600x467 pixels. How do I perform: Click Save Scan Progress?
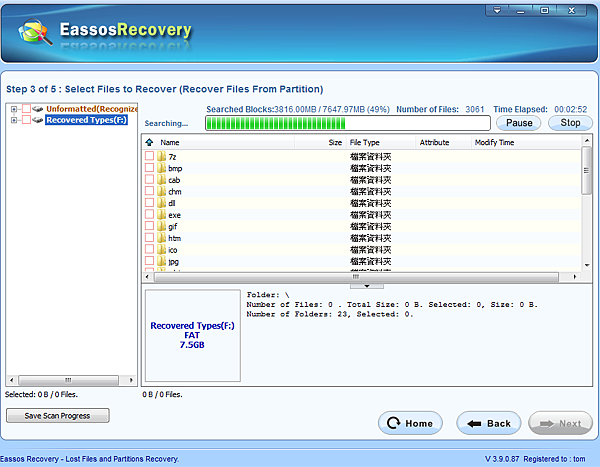(x=58, y=416)
